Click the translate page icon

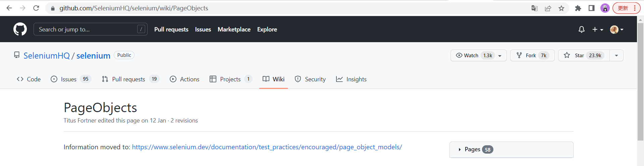click(x=535, y=8)
